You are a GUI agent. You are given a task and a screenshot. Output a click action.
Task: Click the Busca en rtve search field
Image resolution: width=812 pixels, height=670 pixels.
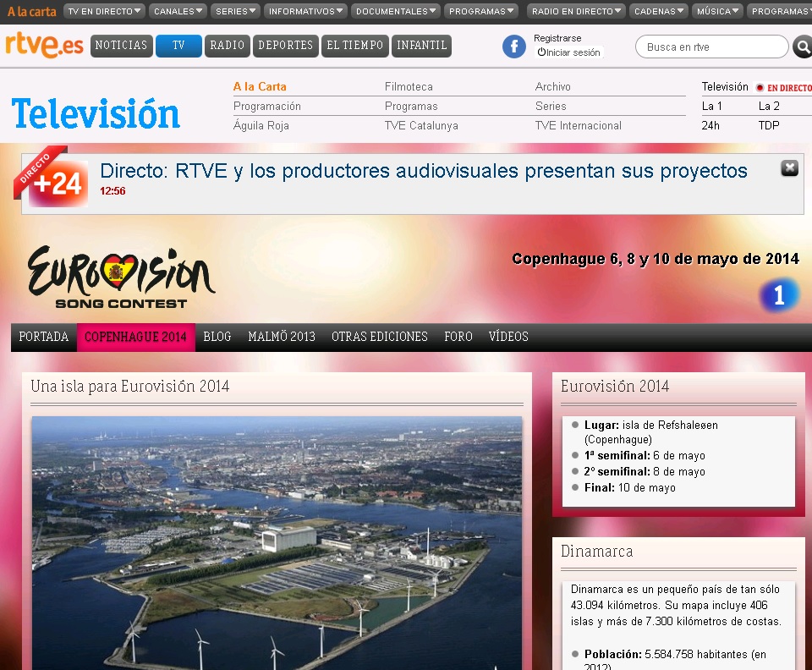[x=709, y=47]
